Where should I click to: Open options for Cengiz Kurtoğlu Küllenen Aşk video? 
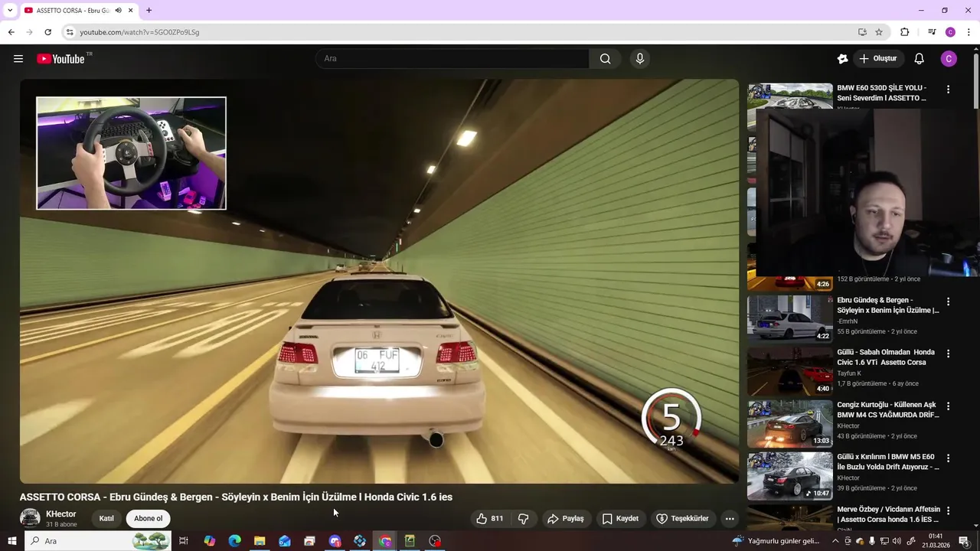(x=948, y=406)
